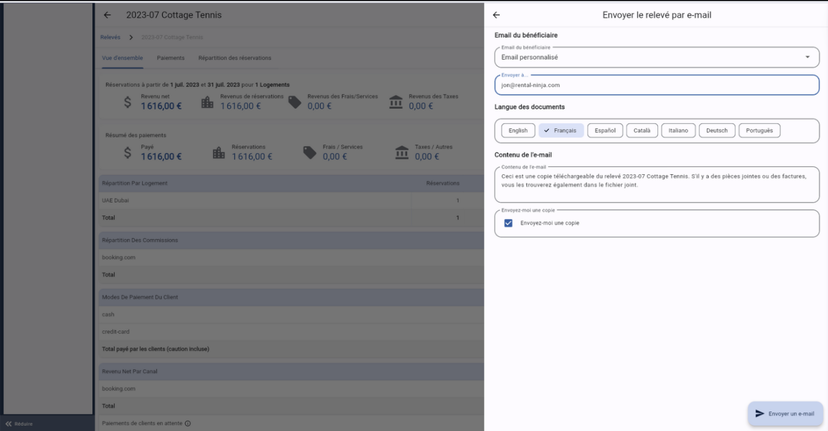The image size is (828, 431).
Task: Click building icon beside Revenus de réservations
Action: (207, 102)
